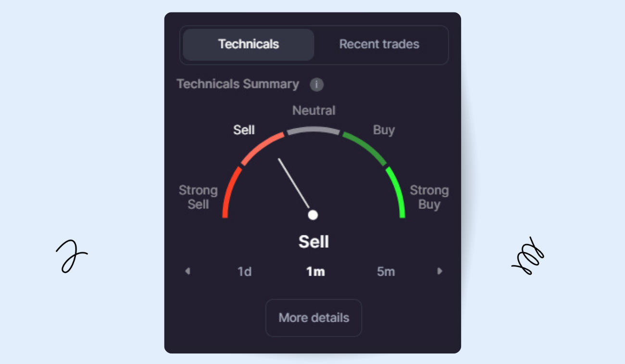Select the 1m timeframe
Image resolution: width=625 pixels, height=364 pixels.
[315, 272]
